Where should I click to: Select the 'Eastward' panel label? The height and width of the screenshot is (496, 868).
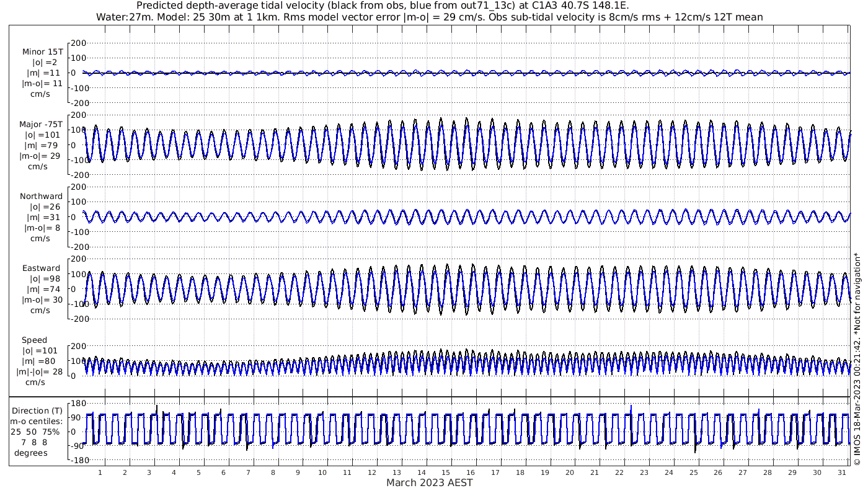point(41,268)
